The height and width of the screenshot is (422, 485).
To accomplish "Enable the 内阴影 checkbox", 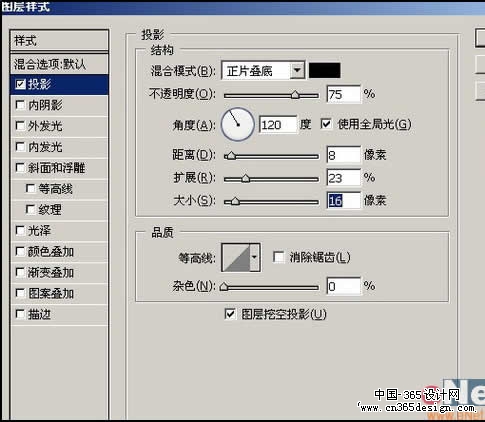I will pos(20,105).
